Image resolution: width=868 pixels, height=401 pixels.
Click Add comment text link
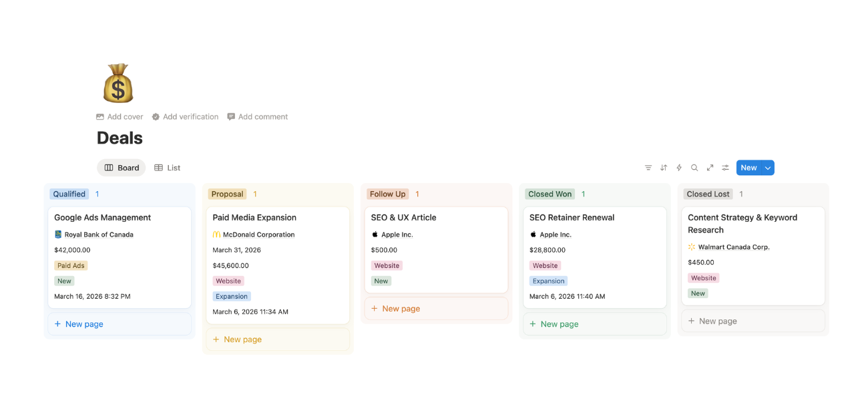(x=263, y=117)
